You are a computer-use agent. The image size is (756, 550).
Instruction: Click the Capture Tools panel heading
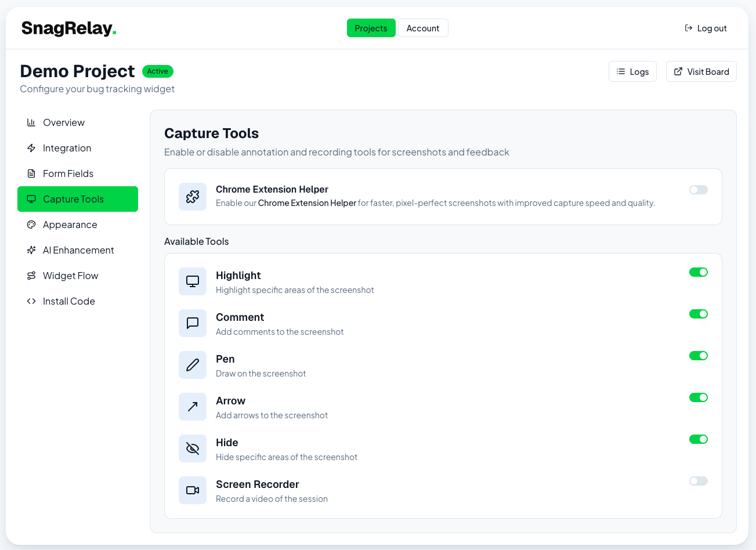(211, 133)
